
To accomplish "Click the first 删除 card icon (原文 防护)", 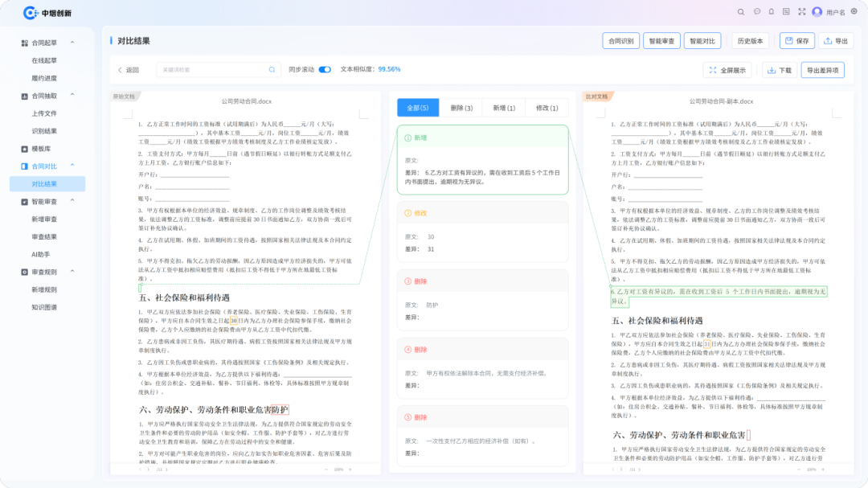I will coord(408,281).
